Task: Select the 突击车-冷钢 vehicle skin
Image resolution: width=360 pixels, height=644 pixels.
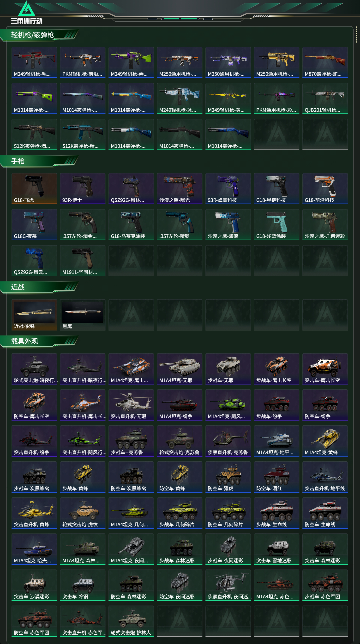Action: coord(83,585)
